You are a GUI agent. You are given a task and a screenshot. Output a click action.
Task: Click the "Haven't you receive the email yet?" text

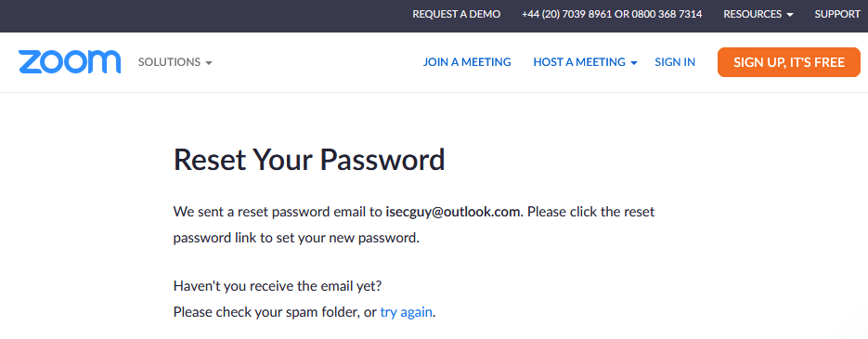pos(278,286)
